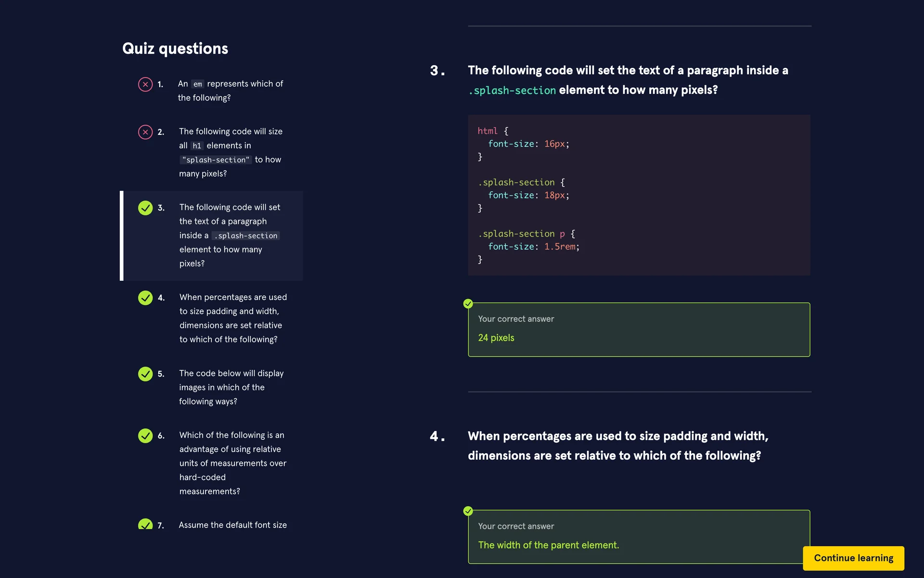Click the correct checkmark icon for question 5
This screenshot has width=924, height=578.
tap(145, 374)
